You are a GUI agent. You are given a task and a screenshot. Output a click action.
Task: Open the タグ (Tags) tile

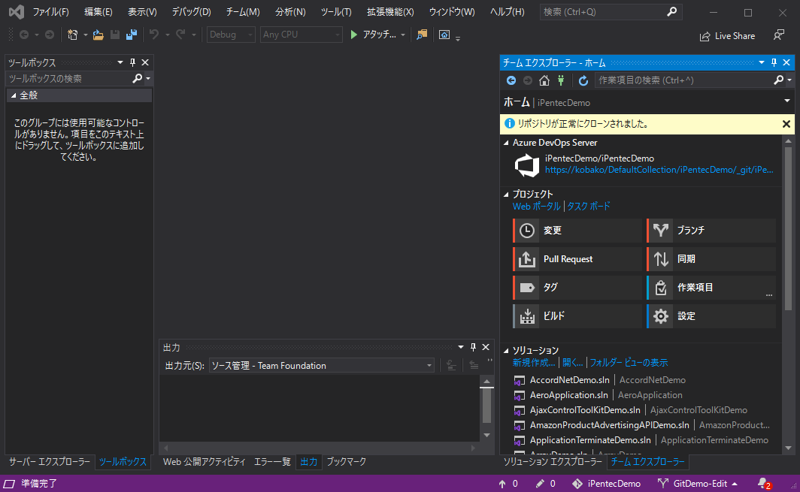point(577,288)
